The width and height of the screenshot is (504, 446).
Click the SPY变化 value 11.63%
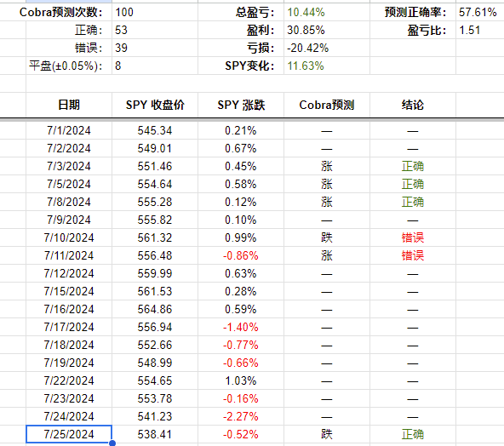327,66
